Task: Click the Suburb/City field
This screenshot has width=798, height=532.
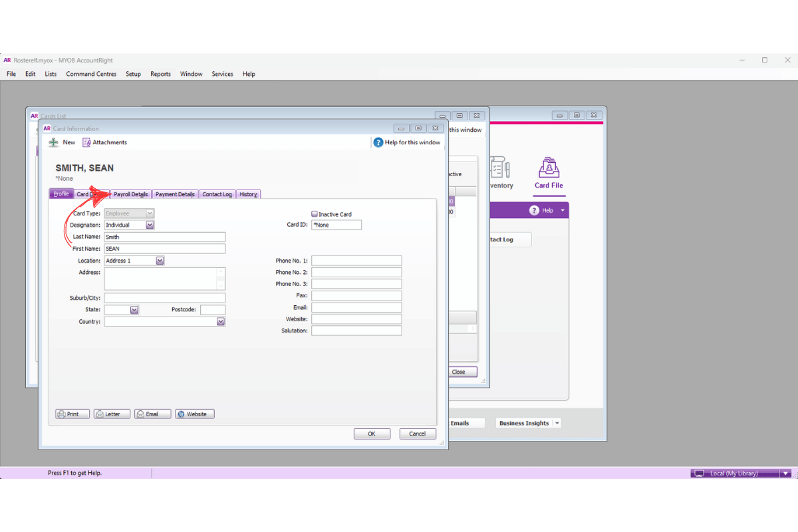Action: click(x=165, y=298)
